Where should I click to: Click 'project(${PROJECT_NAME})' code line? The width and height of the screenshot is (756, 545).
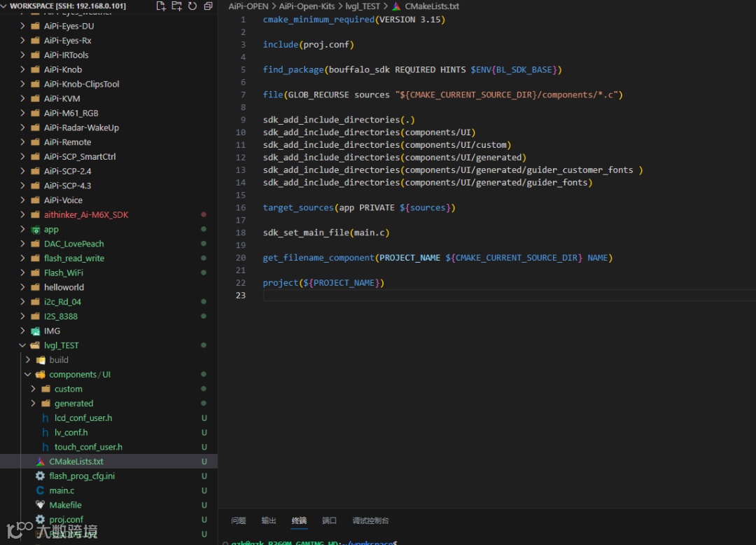(323, 282)
